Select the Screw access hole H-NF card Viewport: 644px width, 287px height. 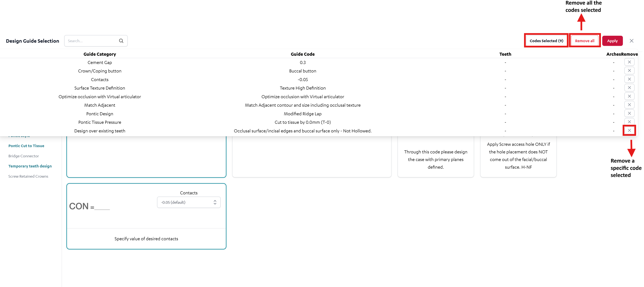click(518, 156)
